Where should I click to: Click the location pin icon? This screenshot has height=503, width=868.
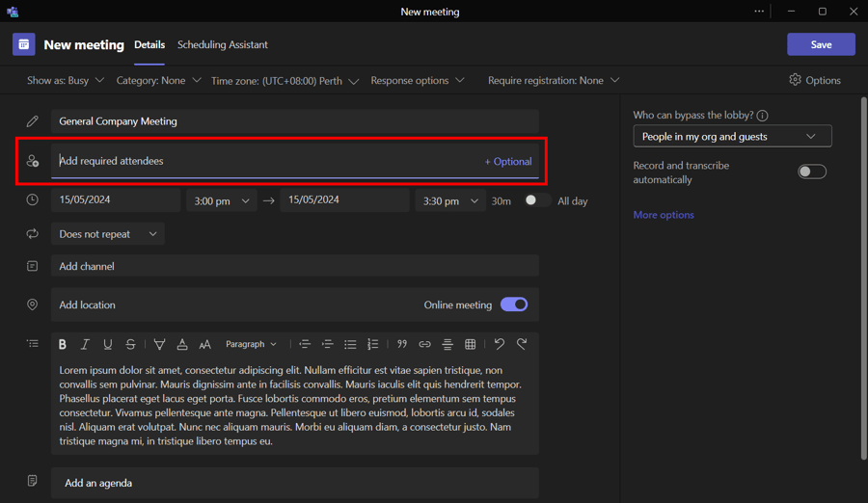32,304
